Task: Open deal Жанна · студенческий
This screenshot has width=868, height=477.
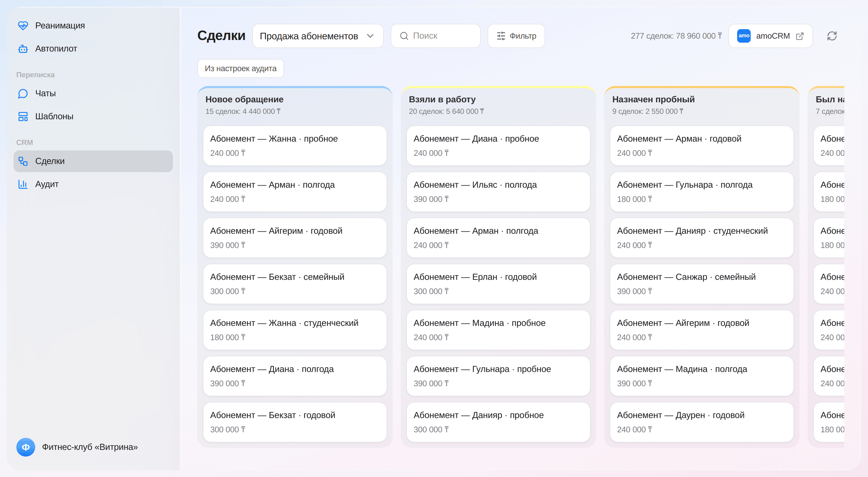Action: coord(295,330)
